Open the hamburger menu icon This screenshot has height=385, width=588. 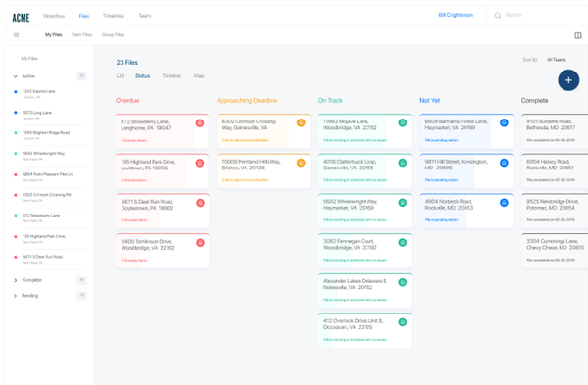[16, 35]
